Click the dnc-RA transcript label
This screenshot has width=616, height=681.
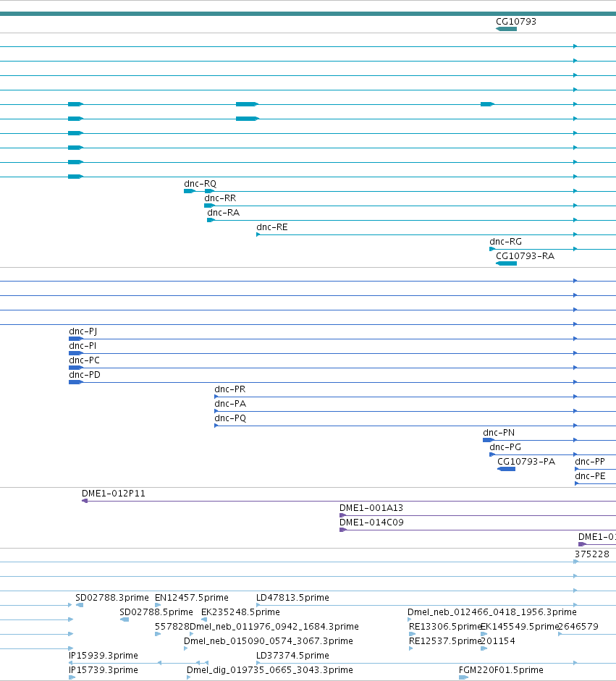click(x=223, y=212)
